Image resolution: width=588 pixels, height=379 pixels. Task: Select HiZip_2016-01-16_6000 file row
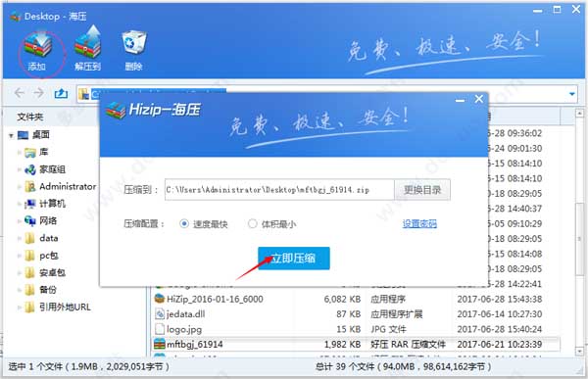pyautogui.click(x=357, y=299)
